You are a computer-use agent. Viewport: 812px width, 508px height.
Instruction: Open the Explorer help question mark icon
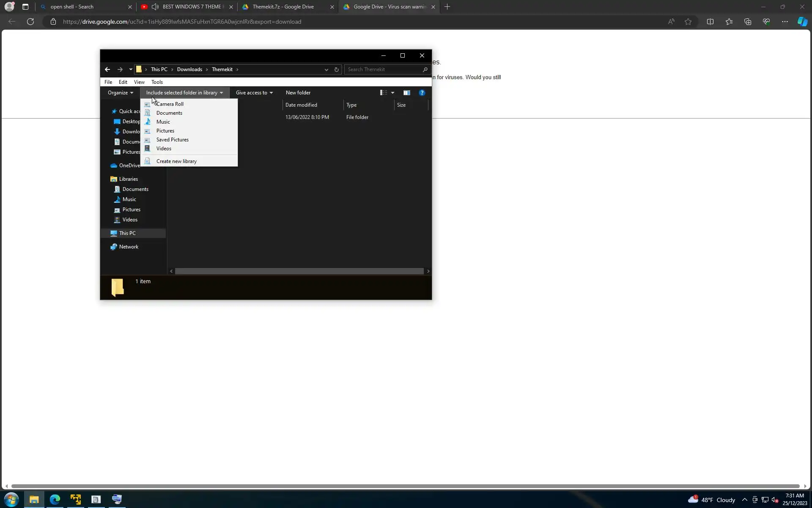tap(422, 93)
